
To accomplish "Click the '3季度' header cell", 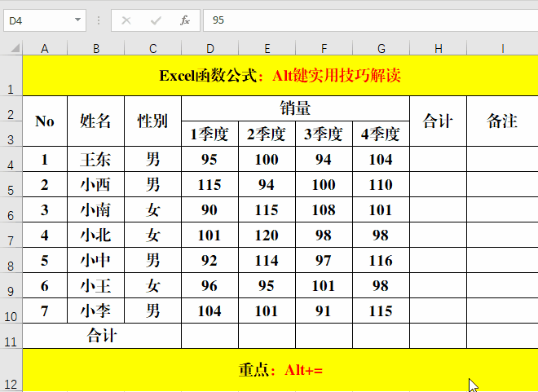I will 324,134.
